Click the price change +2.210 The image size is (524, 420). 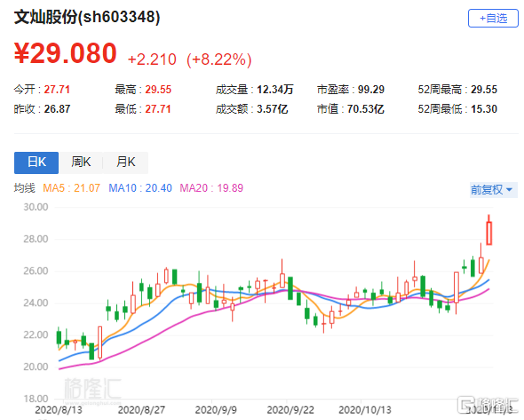(x=152, y=59)
